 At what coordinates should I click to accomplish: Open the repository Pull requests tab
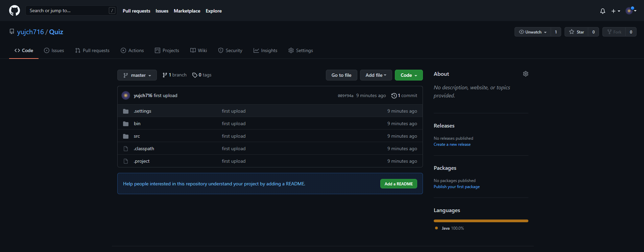(92, 50)
